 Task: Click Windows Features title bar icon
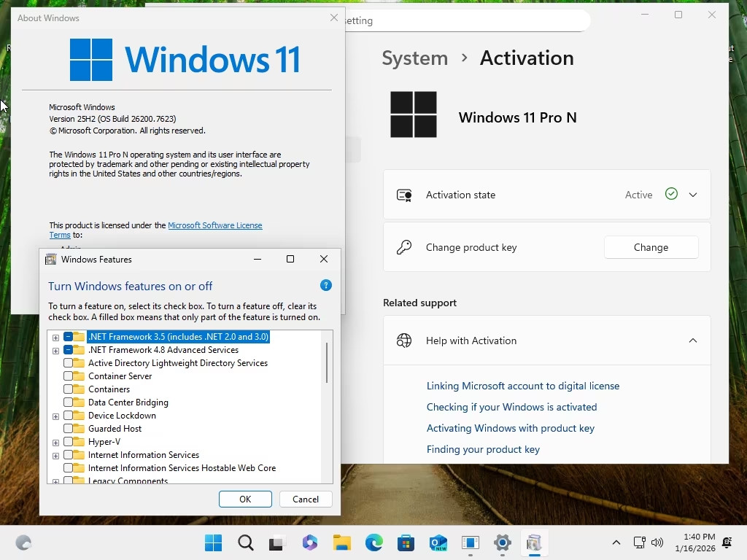(x=50, y=260)
